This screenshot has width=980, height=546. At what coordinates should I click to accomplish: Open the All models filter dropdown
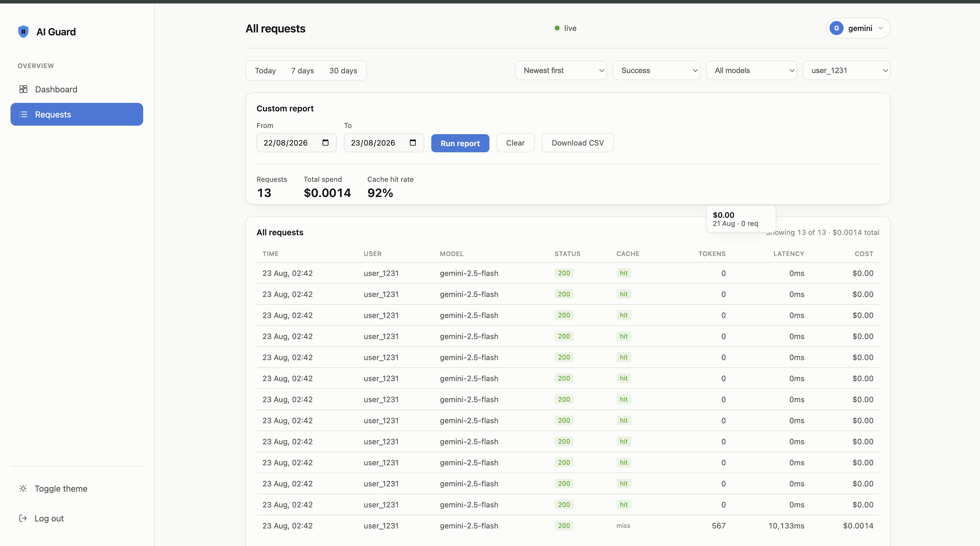tap(751, 70)
